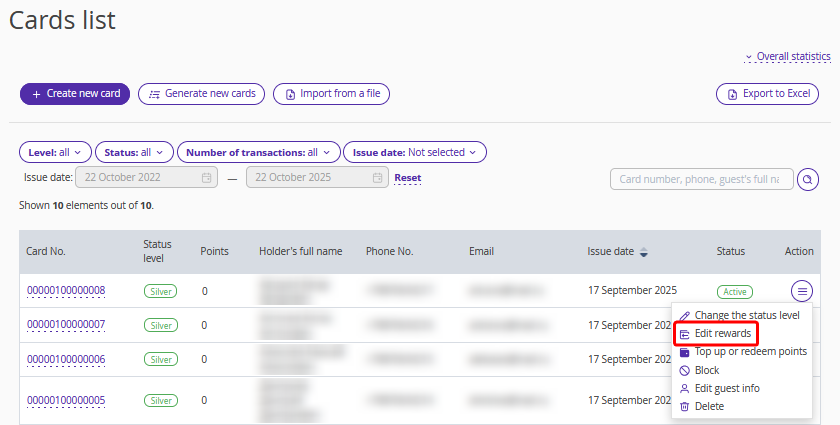Screen dimensions: 840x425
Task: Click the calendar icon in the start issue date field
Action: pyautogui.click(x=206, y=178)
